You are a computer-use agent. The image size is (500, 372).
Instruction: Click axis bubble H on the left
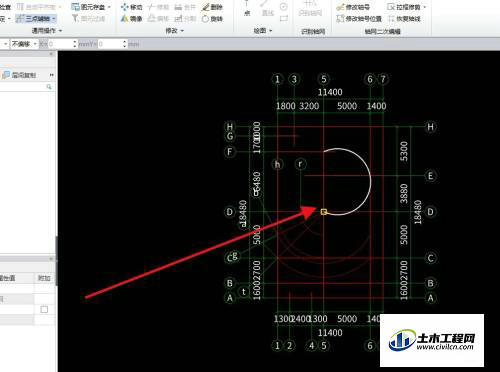pos(230,127)
